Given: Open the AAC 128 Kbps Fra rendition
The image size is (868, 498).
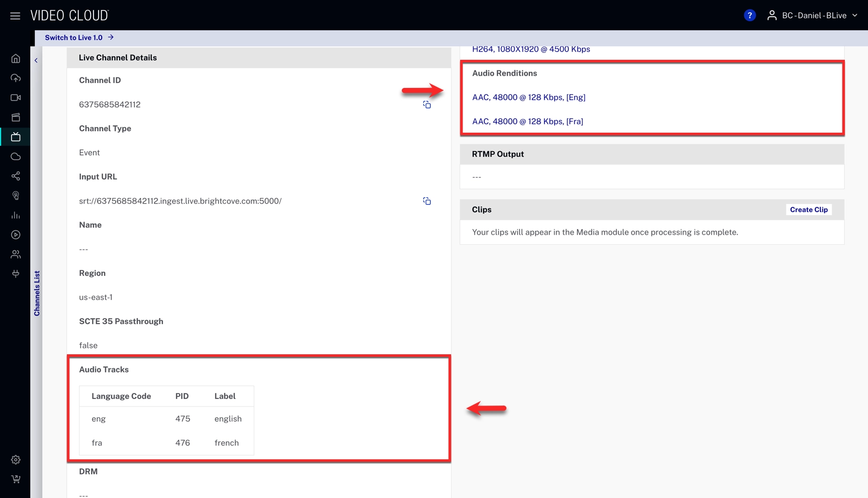Looking at the screenshot, I should click(x=528, y=122).
